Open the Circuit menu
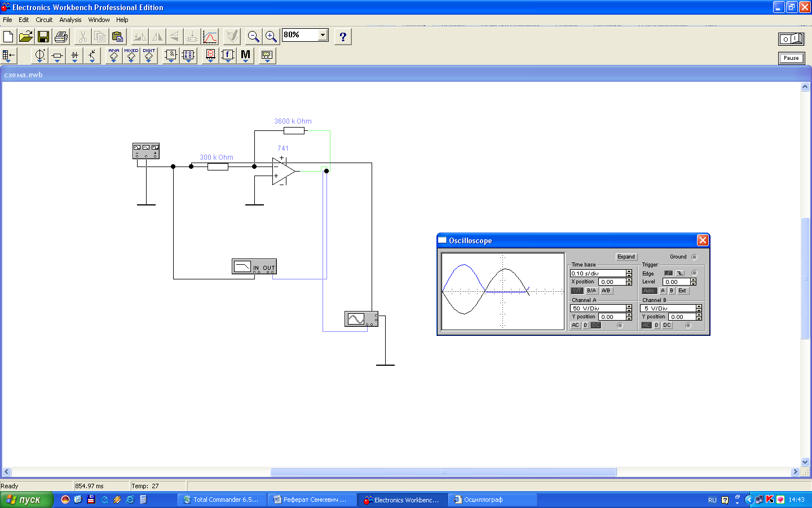The width and height of the screenshot is (812, 508). pos(44,20)
